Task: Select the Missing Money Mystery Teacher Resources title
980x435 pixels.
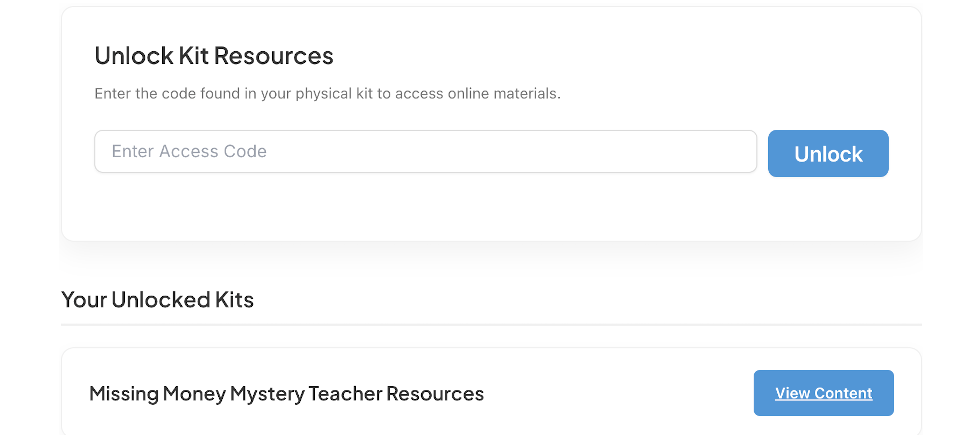Action: click(286, 394)
